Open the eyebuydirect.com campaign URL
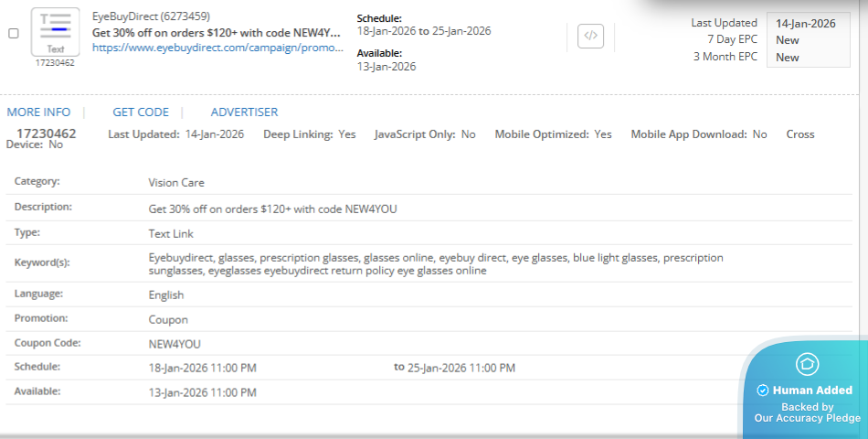Image resolution: width=868 pixels, height=439 pixels. [217, 47]
